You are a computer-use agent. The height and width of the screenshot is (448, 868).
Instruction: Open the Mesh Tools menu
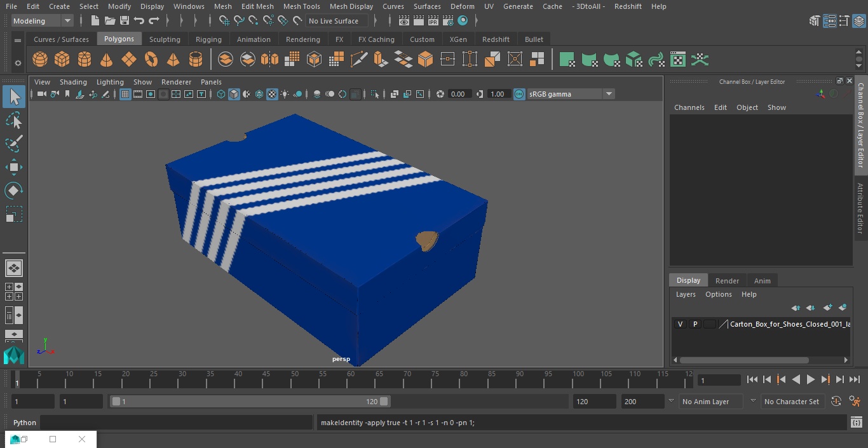click(301, 6)
